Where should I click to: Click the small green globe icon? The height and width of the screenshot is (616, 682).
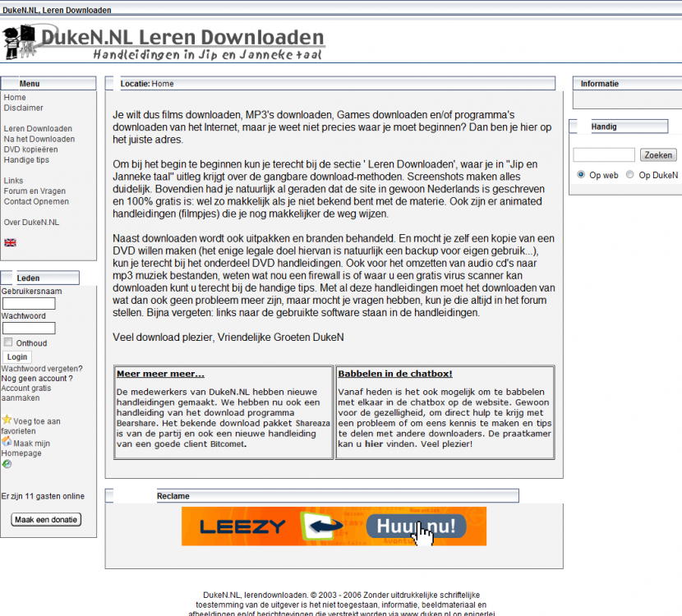pos(7,464)
